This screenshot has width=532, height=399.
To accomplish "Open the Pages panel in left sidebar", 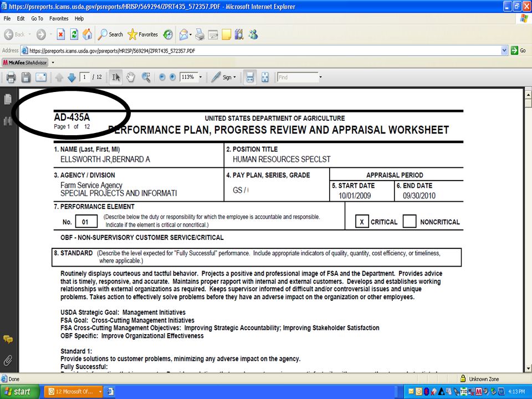I will pyautogui.click(x=8, y=99).
